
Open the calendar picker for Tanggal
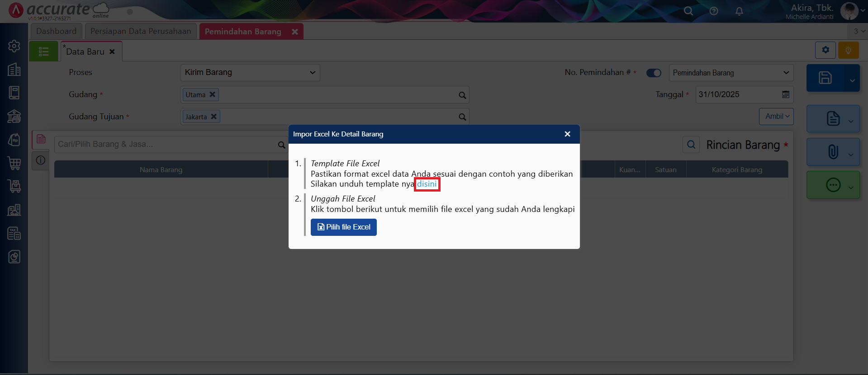pos(786,94)
